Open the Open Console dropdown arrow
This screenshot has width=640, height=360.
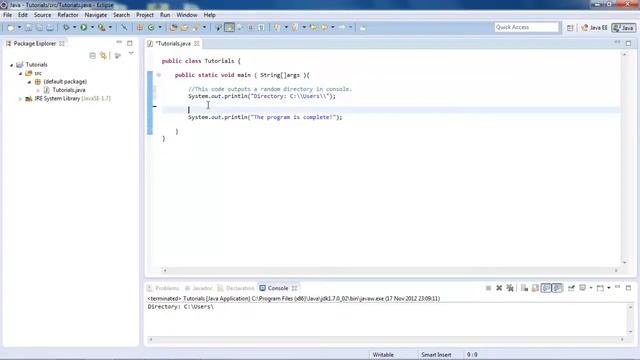coord(609,288)
